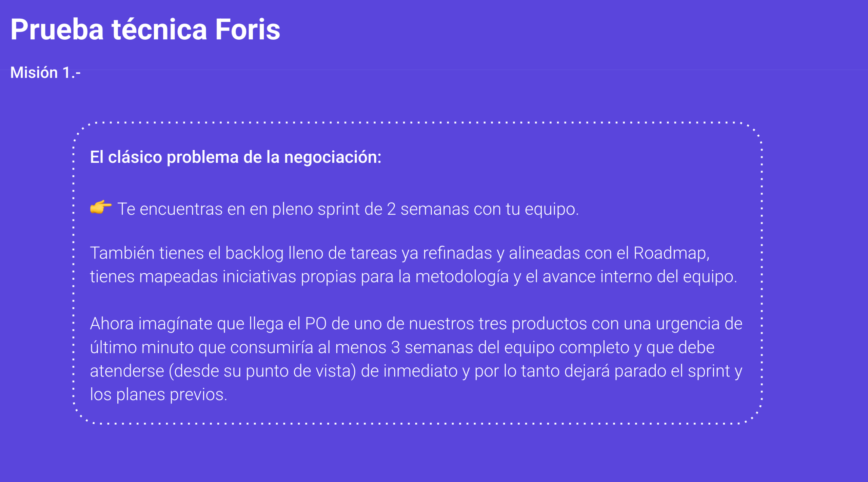Click the abbreviation "PO" in the text
868x482 pixels.
tap(315, 324)
